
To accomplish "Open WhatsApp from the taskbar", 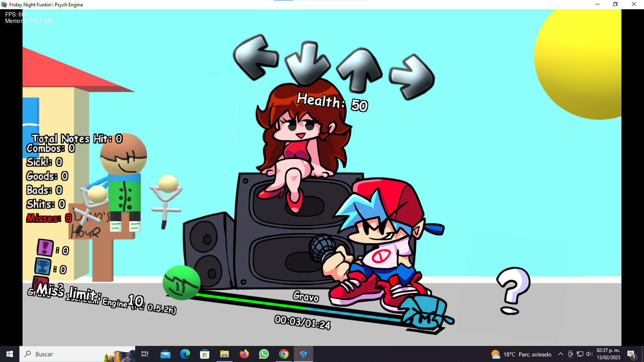I will (264, 354).
